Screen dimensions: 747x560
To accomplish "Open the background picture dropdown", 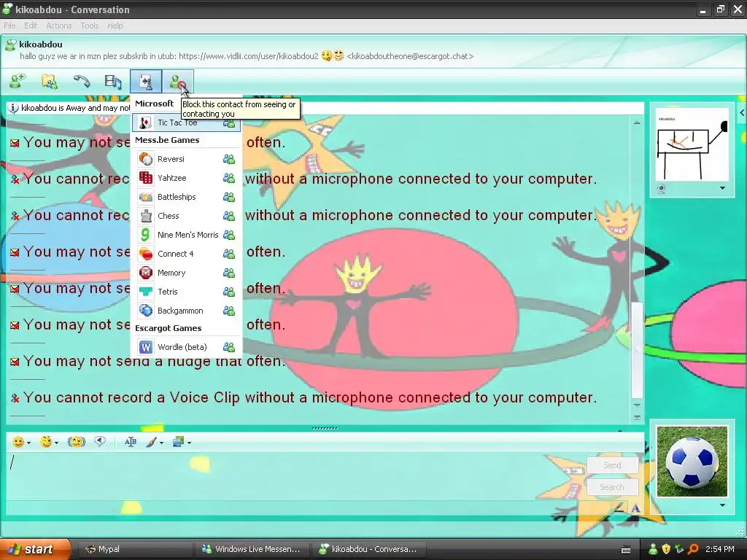I will pos(189,443).
